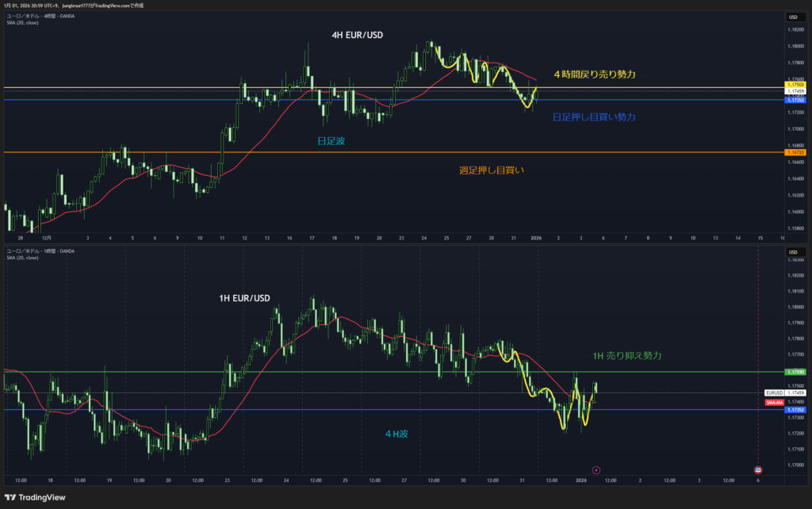This screenshot has width=812, height=509.
Task: Click the purple lightning event icon
Action: [x=596, y=469]
